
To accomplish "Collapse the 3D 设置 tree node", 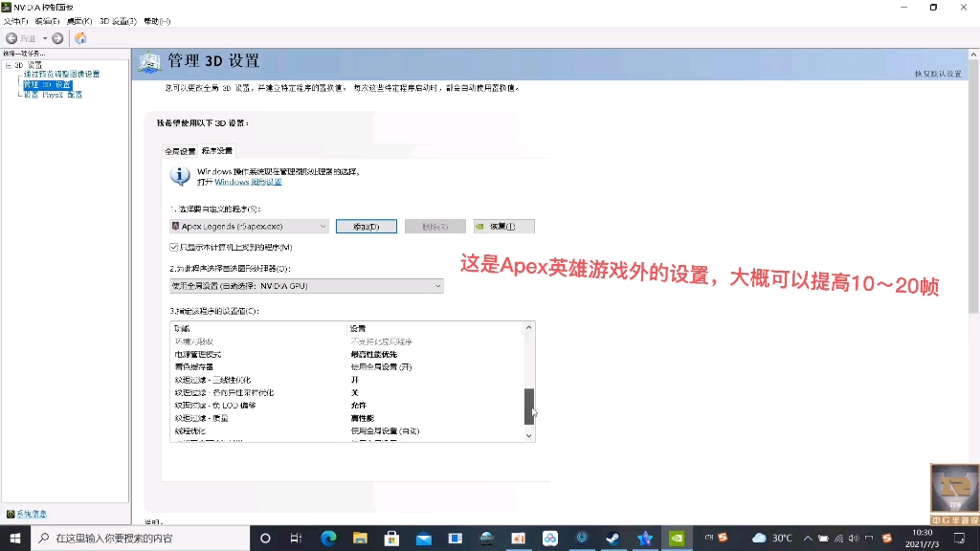I will point(10,64).
